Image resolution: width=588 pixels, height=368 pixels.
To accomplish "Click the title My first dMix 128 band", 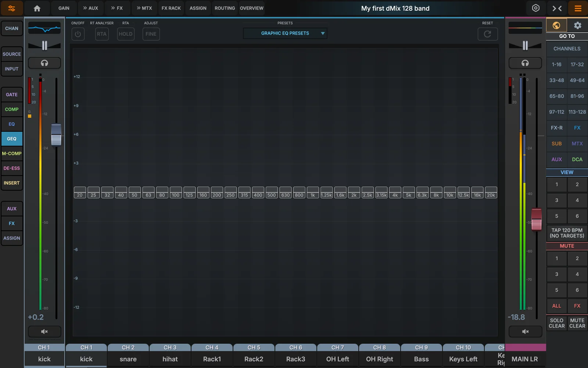I will pyautogui.click(x=395, y=8).
